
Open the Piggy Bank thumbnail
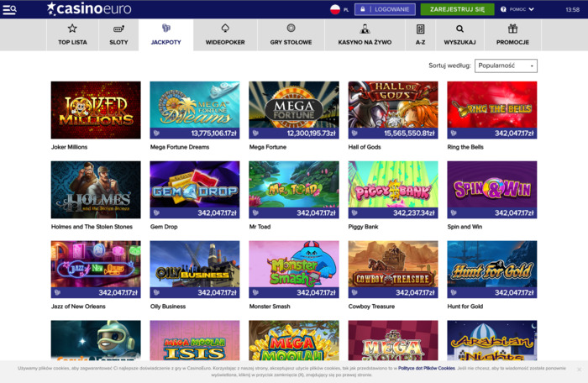tap(393, 190)
